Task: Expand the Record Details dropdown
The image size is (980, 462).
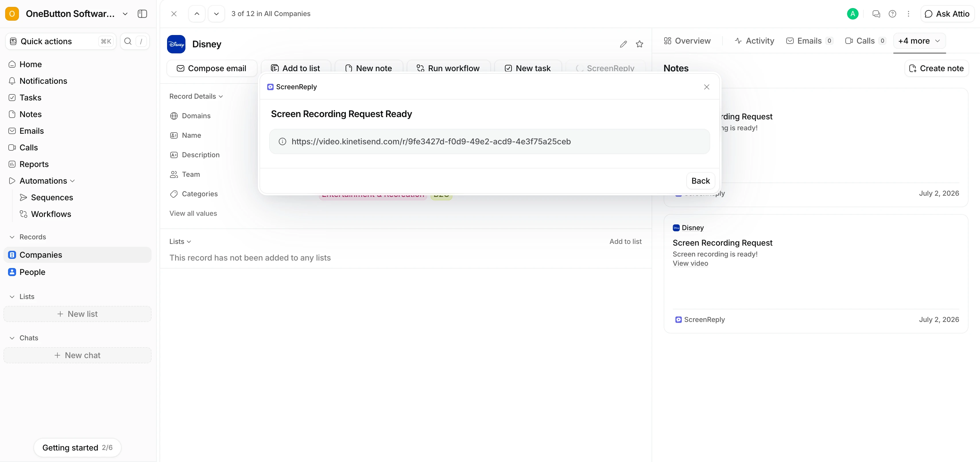Action: coord(196,96)
